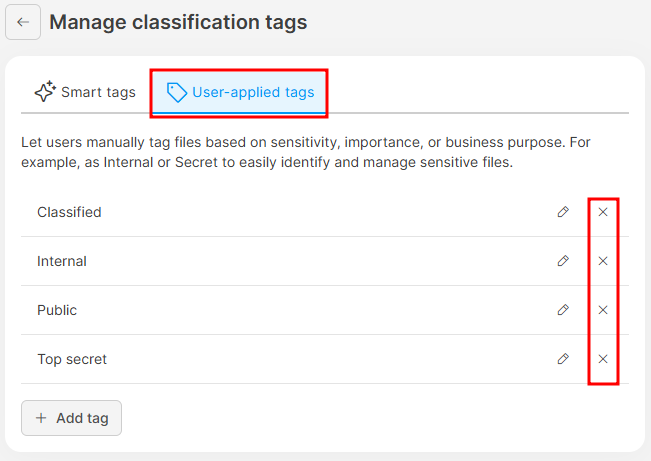The height and width of the screenshot is (461, 651).
Task: Delete the Classified tag
Action: pos(603,212)
